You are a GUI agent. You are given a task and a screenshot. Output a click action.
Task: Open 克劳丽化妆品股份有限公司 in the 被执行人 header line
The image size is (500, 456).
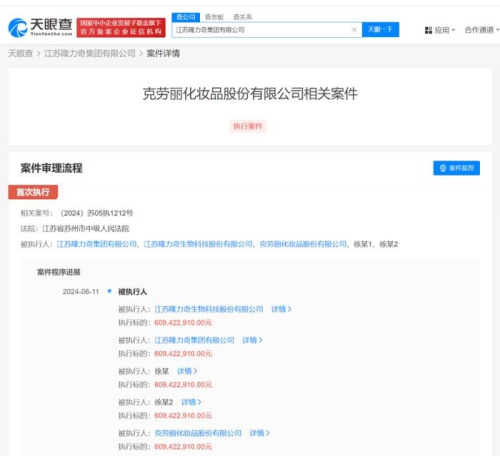(x=303, y=244)
